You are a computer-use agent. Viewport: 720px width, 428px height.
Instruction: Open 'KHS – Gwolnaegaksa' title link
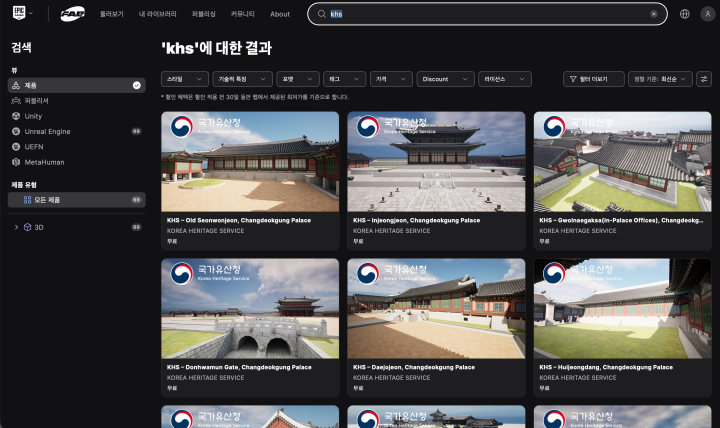(x=621, y=220)
